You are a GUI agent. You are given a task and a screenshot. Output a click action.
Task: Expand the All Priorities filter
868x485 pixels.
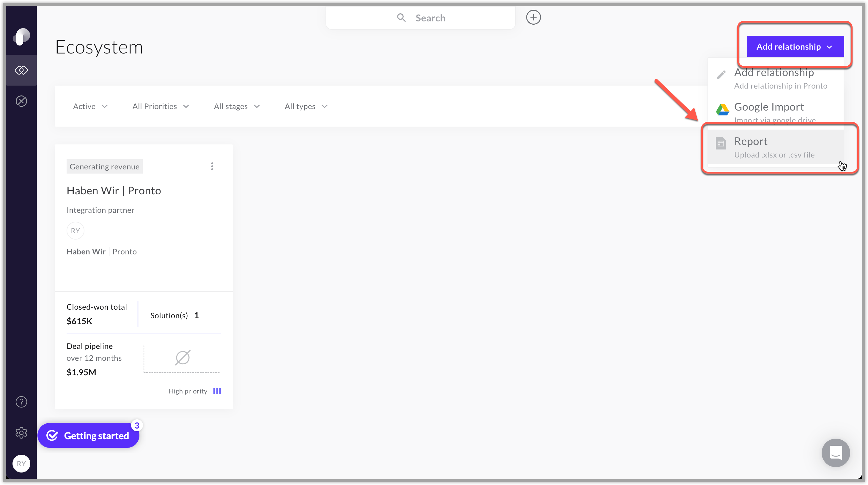point(161,106)
